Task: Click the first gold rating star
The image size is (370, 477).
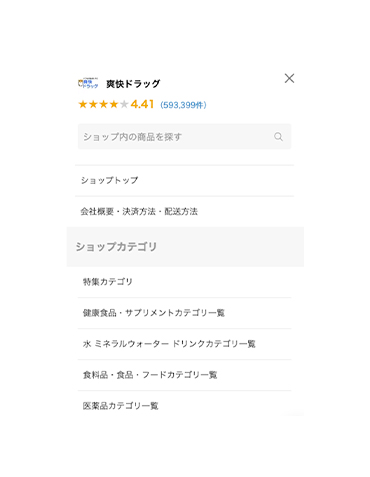Action: (83, 104)
